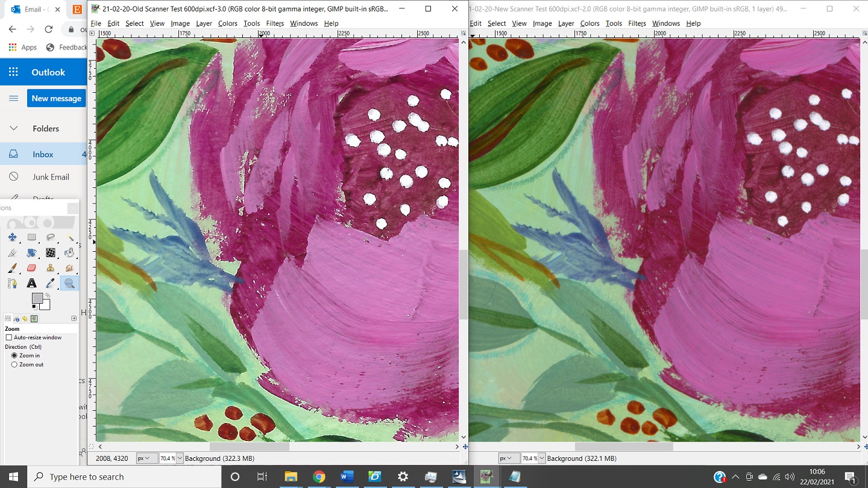The height and width of the screenshot is (488, 868).
Task: Show hidden system tray icons
Action: 737,477
